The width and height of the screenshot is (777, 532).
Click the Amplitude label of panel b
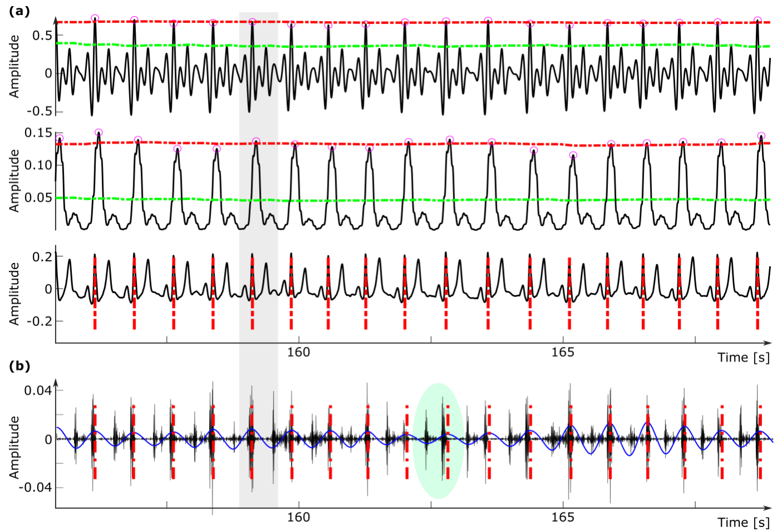(x=14, y=447)
